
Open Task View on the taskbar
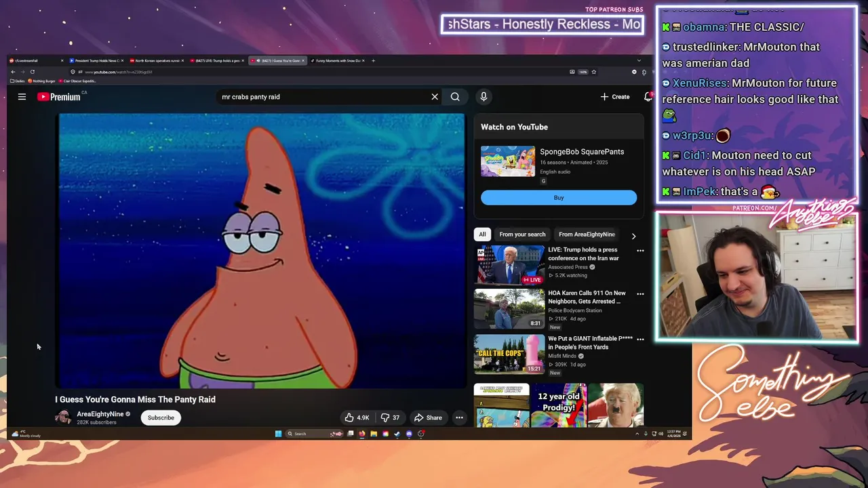click(350, 434)
